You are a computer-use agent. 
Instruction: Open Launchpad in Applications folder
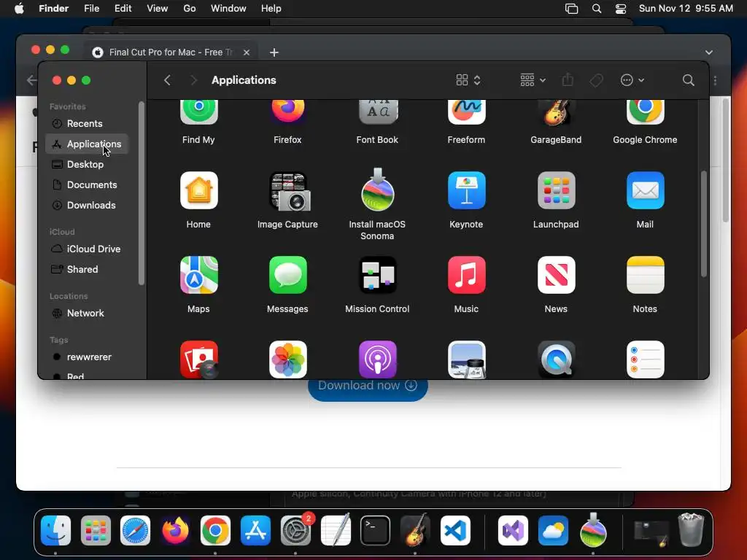tap(556, 190)
